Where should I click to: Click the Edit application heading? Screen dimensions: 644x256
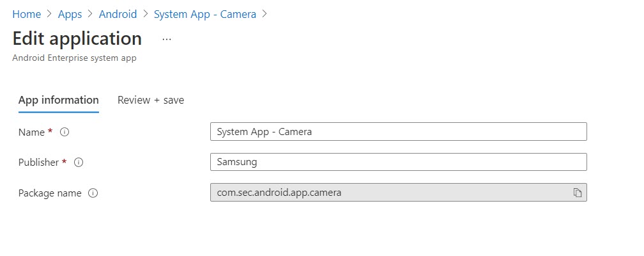tap(77, 38)
